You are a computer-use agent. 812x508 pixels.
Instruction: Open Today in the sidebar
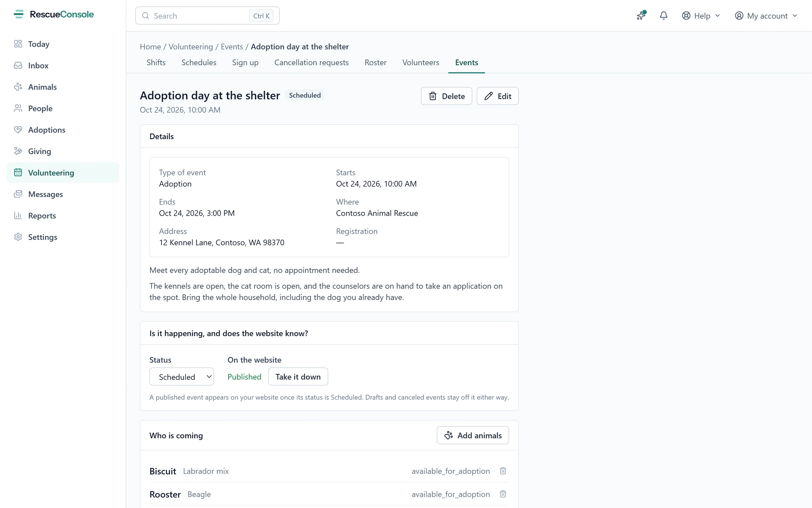click(x=63, y=44)
